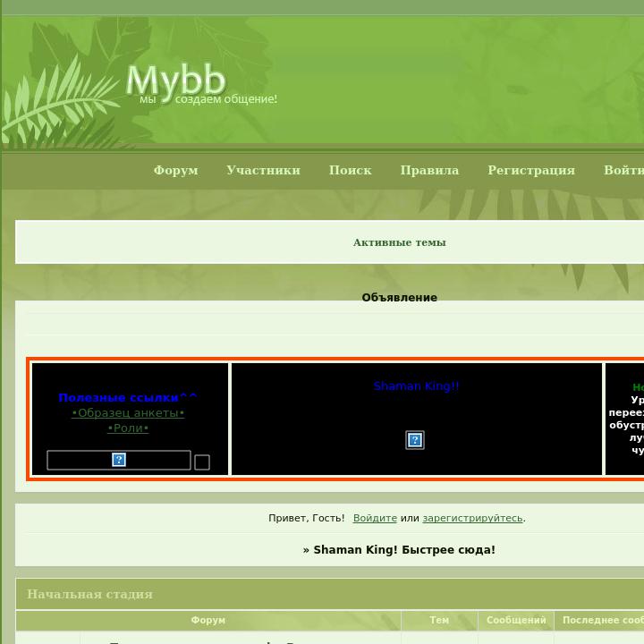Open the Войти menu item
This screenshot has width=644, height=644.
point(624,170)
